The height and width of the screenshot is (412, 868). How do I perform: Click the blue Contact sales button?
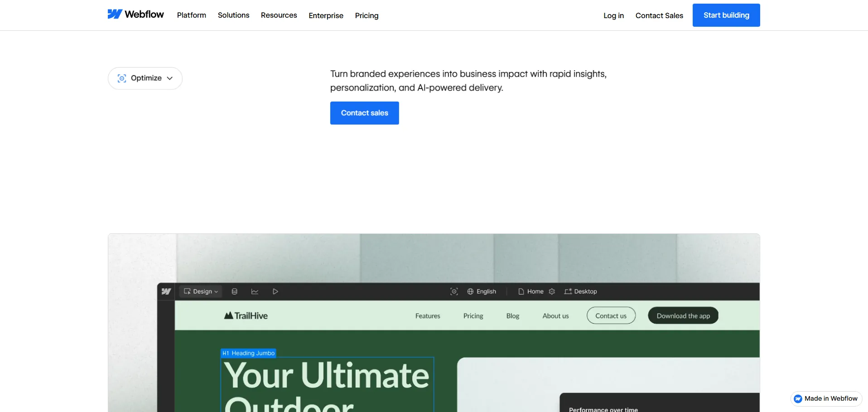tap(364, 113)
